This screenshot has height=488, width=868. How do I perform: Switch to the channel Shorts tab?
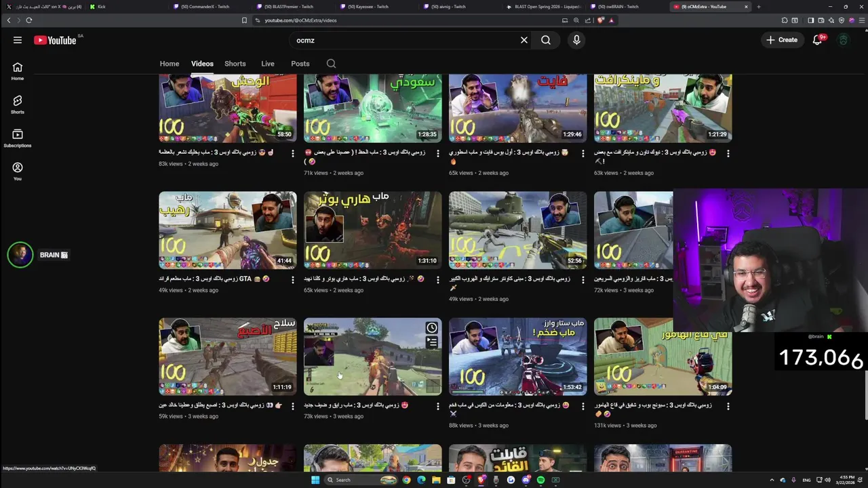pyautogui.click(x=235, y=64)
